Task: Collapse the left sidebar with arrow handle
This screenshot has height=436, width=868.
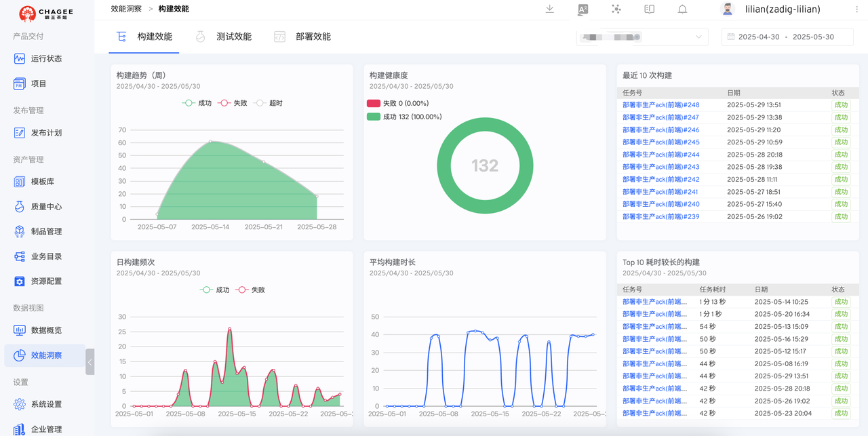Action: tap(90, 362)
